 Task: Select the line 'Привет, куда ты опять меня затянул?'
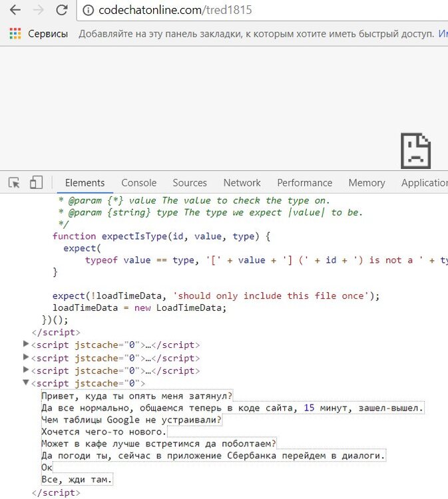(x=137, y=395)
